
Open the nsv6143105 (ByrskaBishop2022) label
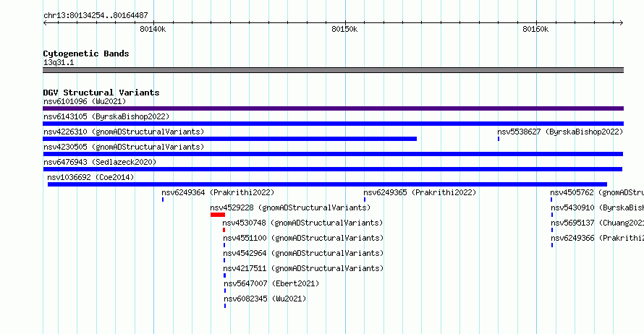point(106,116)
